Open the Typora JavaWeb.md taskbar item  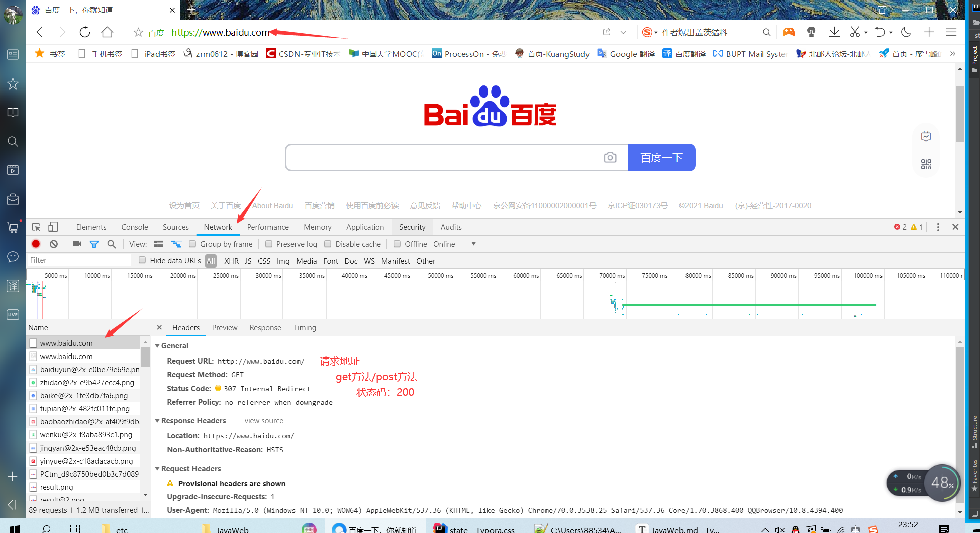click(677, 529)
